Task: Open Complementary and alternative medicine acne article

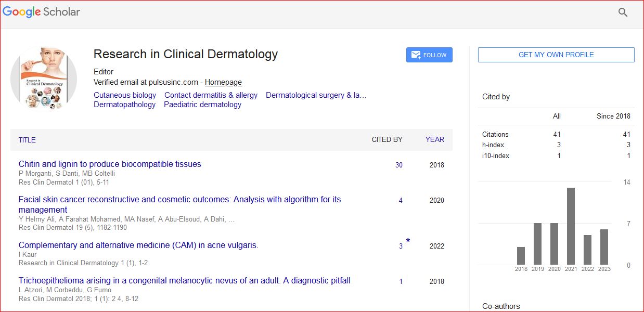Action: pos(138,245)
